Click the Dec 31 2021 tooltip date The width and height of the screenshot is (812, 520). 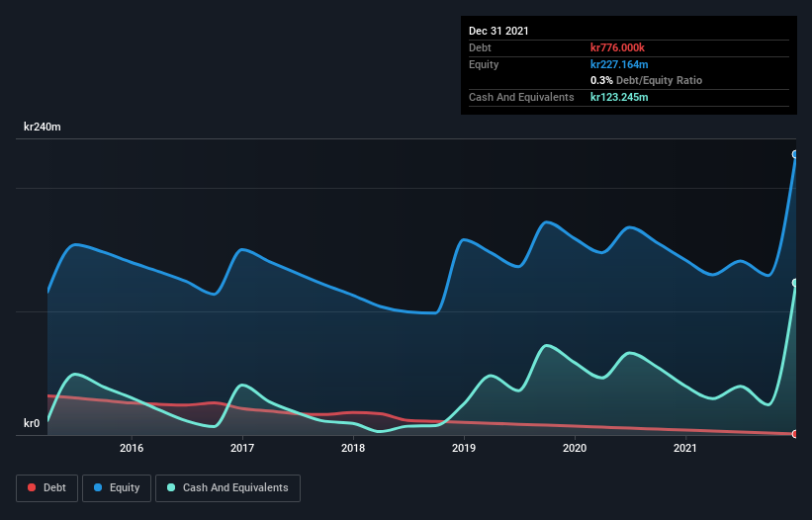[x=498, y=31]
